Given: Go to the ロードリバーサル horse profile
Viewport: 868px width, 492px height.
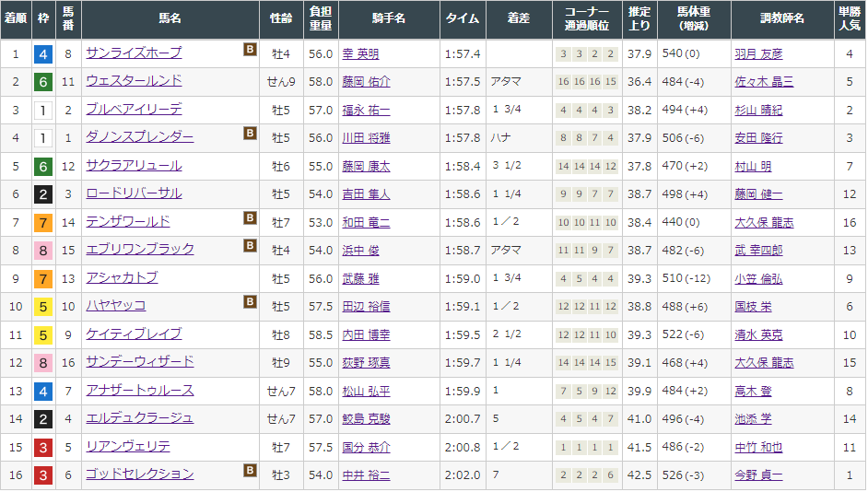Looking at the screenshot, I should point(134,193).
